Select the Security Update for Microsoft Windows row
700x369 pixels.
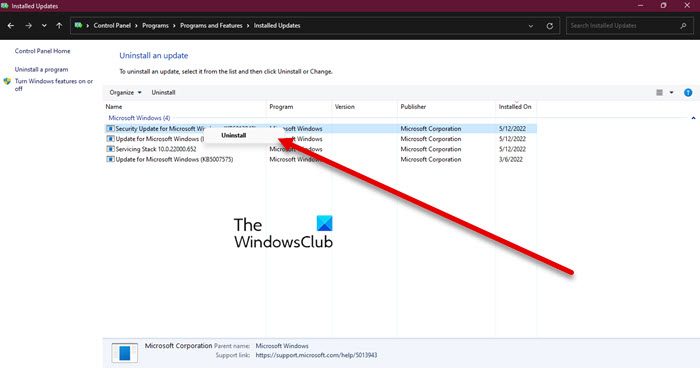click(321, 129)
